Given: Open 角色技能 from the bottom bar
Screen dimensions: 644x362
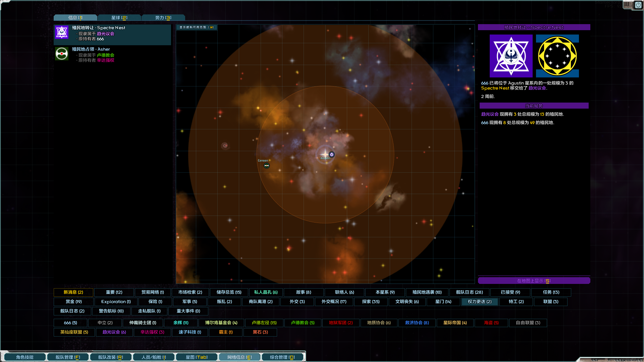Looking at the screenshot, I should click(x=25, y=357).
